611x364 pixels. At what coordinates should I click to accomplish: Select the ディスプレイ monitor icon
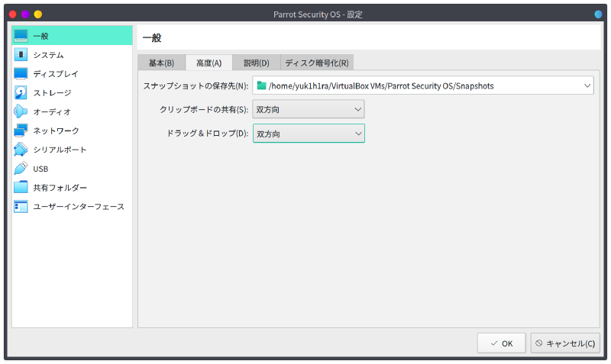pyautogui.click(x=21, y=74)
